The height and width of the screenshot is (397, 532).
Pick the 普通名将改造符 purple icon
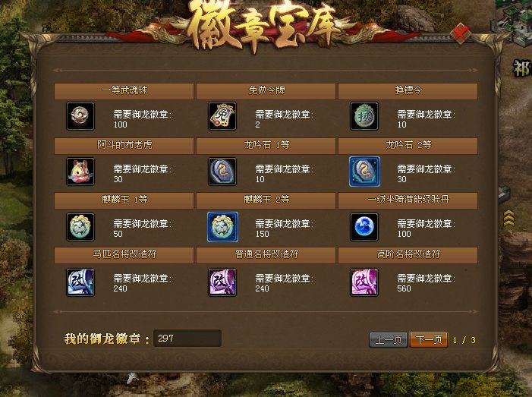click(x=222, y=282)
